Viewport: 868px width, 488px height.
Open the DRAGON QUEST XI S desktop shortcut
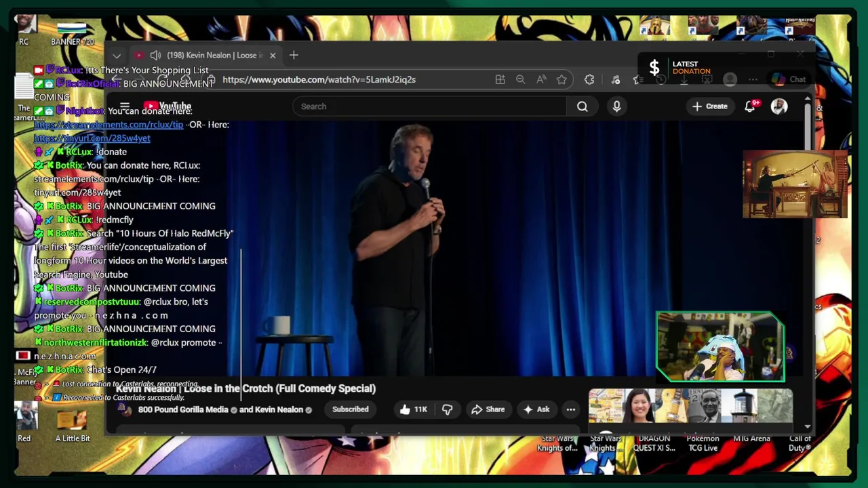click(654, 443)
